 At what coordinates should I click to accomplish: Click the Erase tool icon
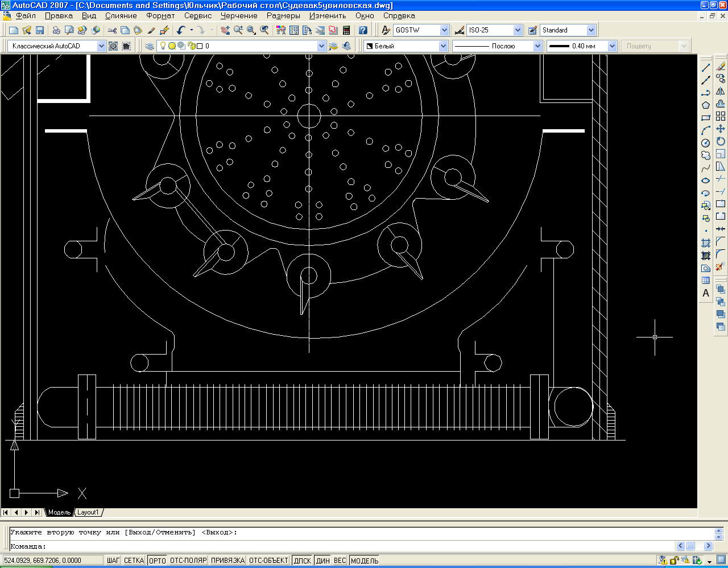[721, 67]
